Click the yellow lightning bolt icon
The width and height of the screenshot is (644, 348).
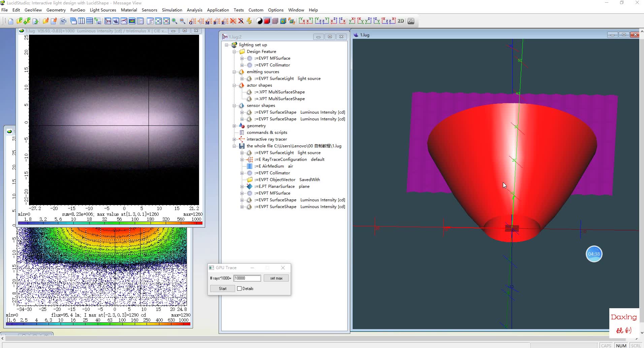coord(249,21)
